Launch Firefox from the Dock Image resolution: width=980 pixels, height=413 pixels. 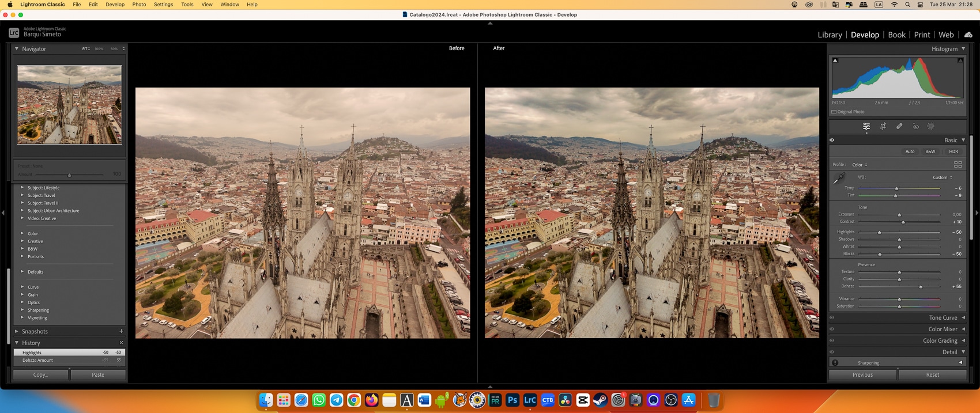tap(371, 400)
